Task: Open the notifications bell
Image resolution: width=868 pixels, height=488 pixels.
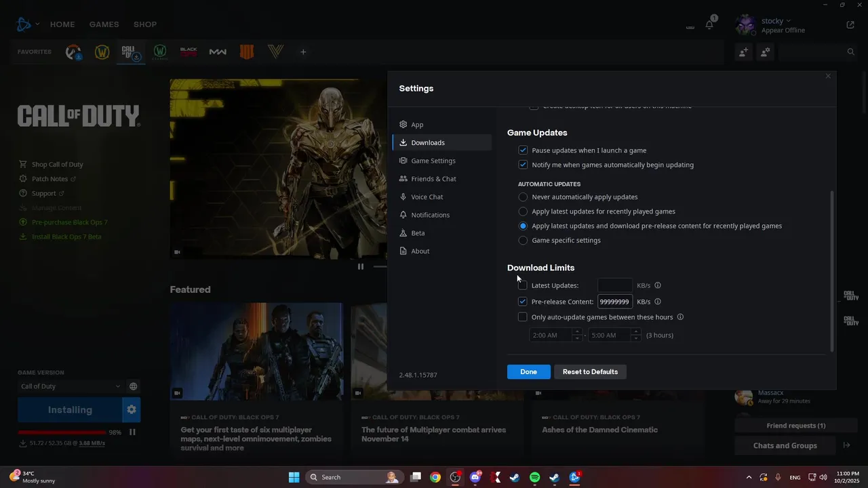Action: coord(709,25)
